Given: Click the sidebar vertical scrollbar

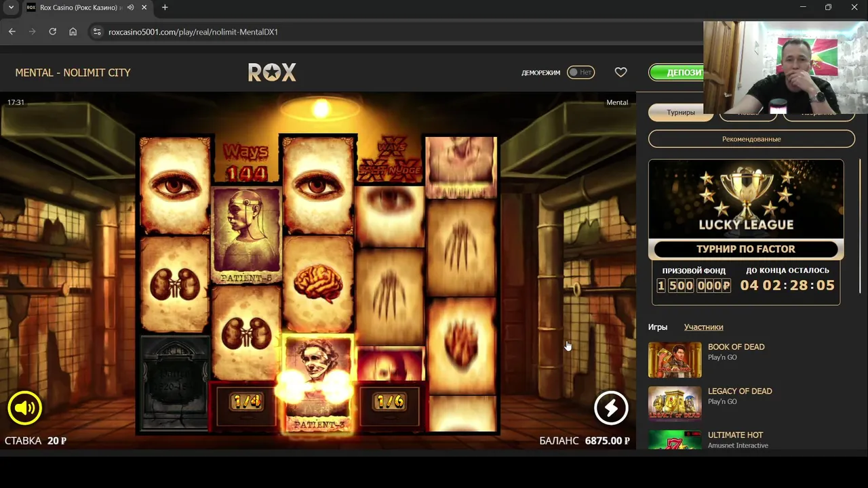Looking at the screenshot, I should [x=860, y=227].
